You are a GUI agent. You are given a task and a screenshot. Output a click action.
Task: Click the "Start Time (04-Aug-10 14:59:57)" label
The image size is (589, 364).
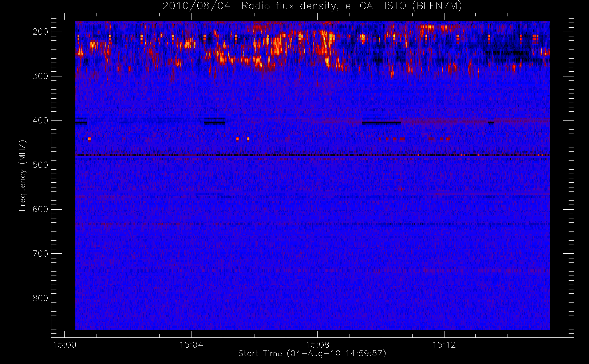pyautogui.click(x=312, y=353)
